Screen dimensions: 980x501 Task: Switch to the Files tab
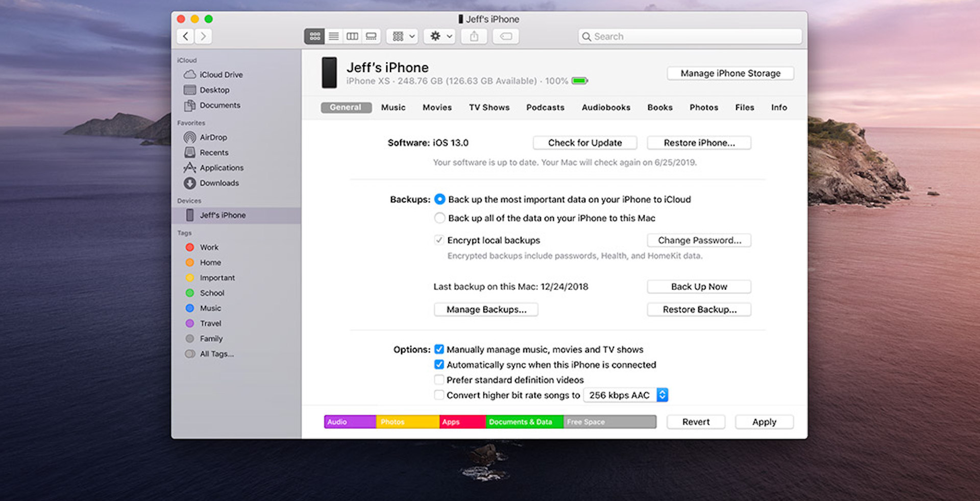(745, 108)
